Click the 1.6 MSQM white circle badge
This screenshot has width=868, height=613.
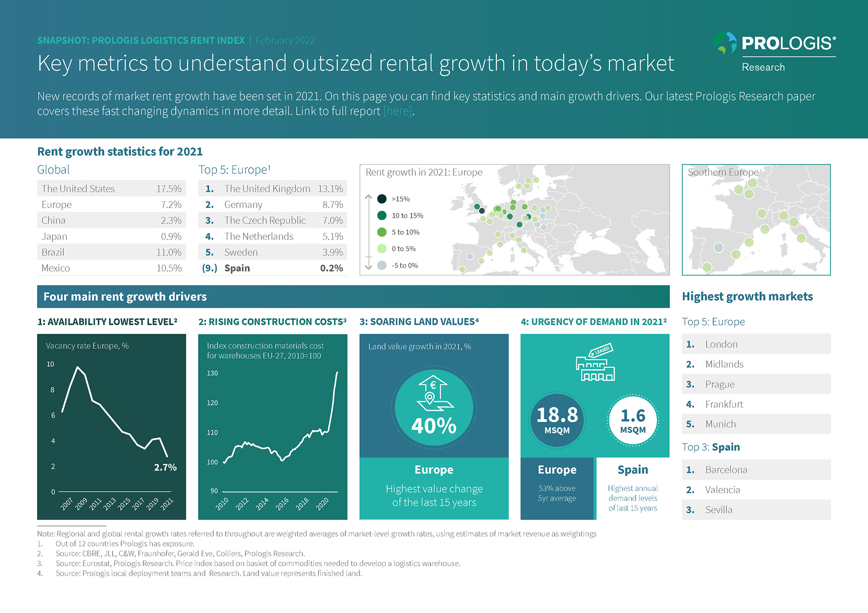[x=632, y=420]
